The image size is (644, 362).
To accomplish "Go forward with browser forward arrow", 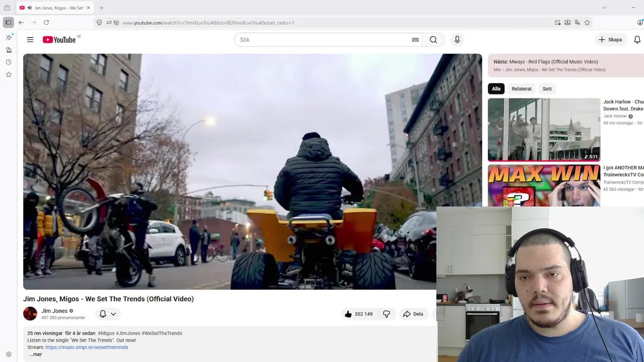I will click(x=34, y=23).
